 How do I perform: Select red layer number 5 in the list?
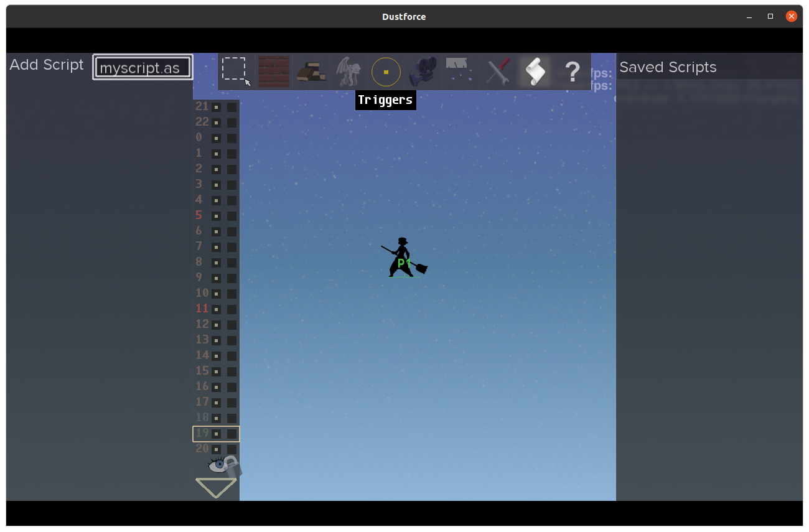[x=199, y=215]
